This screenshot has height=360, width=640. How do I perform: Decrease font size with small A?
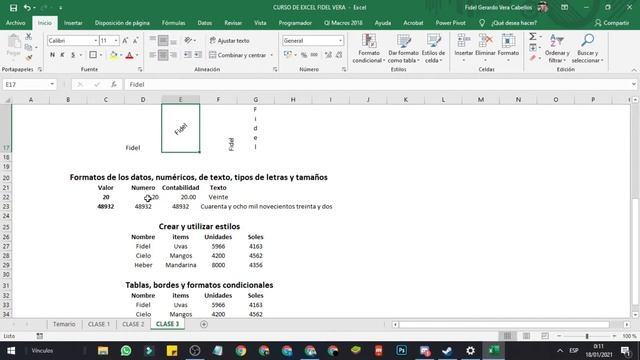(x=136, y=40)
